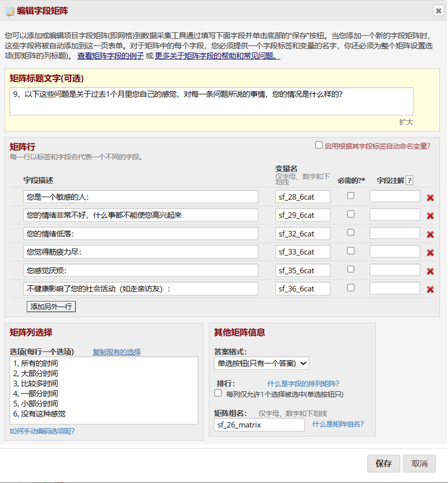This screenshot has width=448, height=483.
Task: Edit variable name sf_32_6cat
Action: (302, 233)
